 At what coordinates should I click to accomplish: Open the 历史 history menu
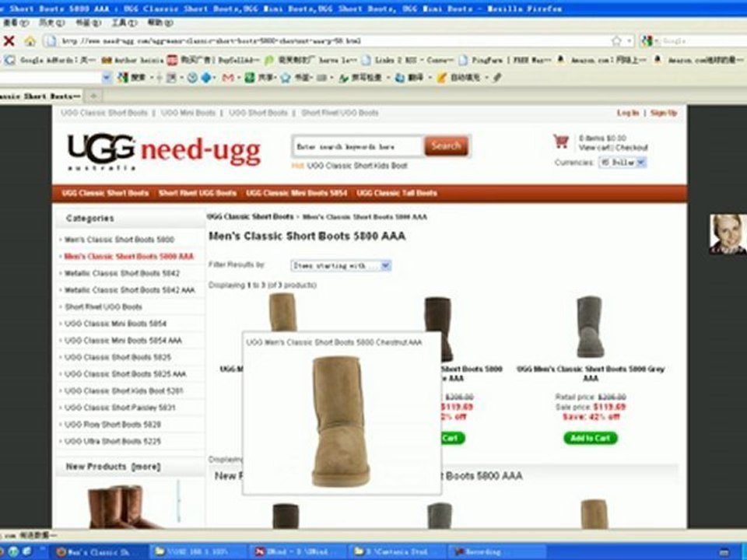click(51, 23)
